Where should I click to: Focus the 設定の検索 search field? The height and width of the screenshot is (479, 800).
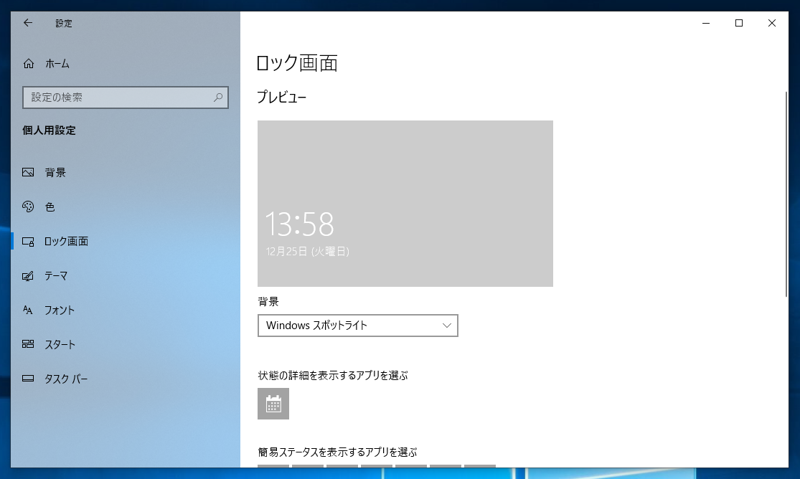tap(125, 97)
